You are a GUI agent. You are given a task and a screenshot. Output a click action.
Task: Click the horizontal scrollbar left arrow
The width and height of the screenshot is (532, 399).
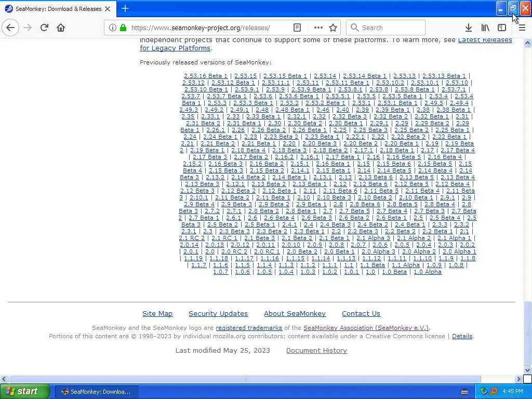(4, 379)
